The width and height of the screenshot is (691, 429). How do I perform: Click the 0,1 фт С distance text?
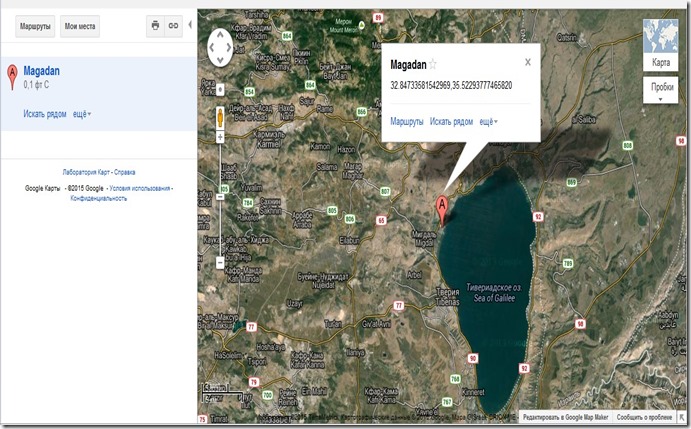click(x=36, y=85)
